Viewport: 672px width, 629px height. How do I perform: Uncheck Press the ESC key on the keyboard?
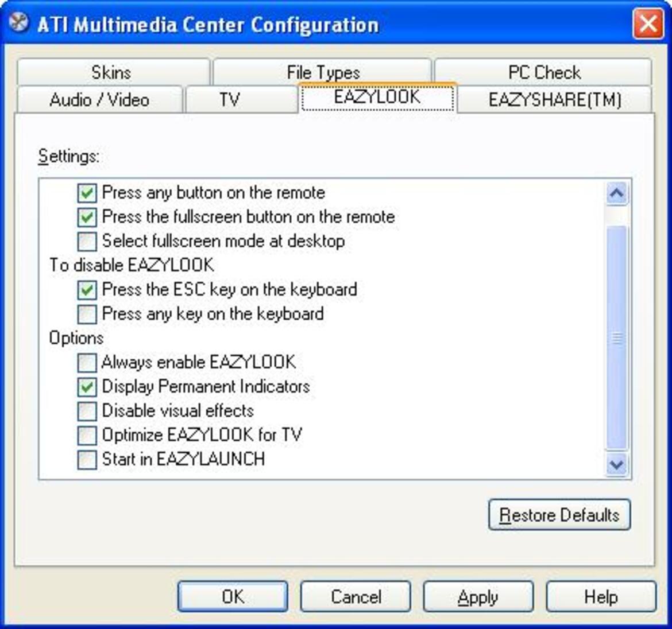(x=87, y=290)
